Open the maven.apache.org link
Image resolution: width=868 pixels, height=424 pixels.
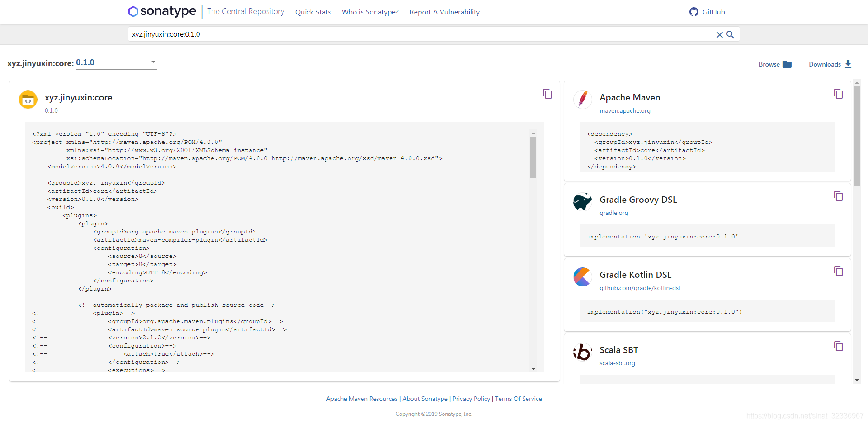(625, 110)
